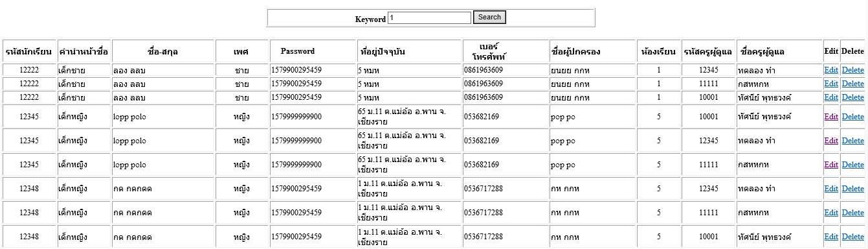Click the Delete column header

click(852, 51)
